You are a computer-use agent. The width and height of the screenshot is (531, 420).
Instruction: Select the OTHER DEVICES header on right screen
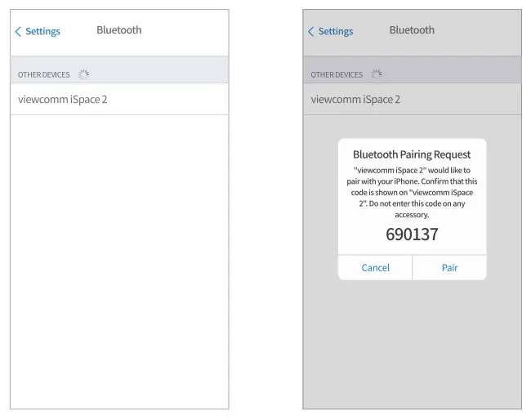(337, 75)
